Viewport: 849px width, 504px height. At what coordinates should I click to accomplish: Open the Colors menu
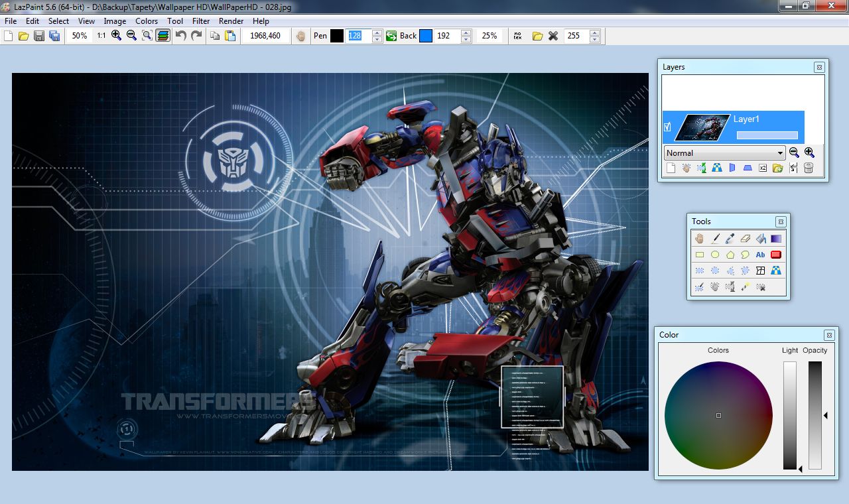(x=147, y=21)
